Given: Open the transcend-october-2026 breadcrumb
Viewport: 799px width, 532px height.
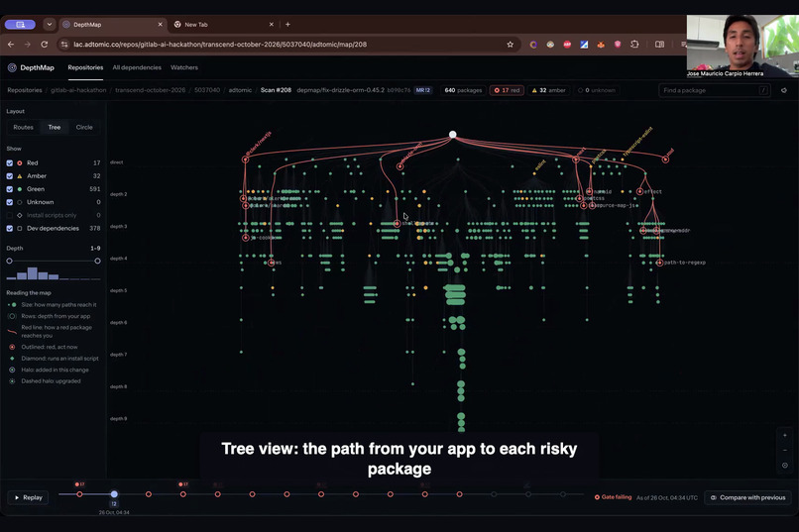Looking at the screenshot, I should [x=151, y=90].
